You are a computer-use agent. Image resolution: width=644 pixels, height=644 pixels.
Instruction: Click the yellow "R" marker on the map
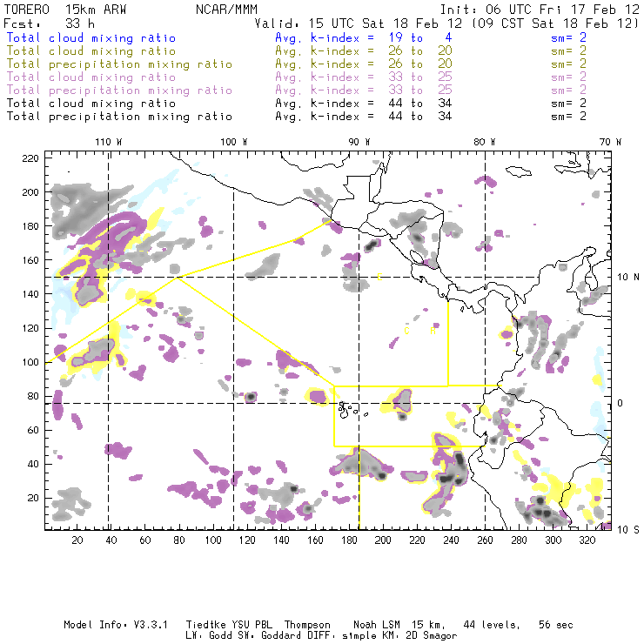[433, 331]
